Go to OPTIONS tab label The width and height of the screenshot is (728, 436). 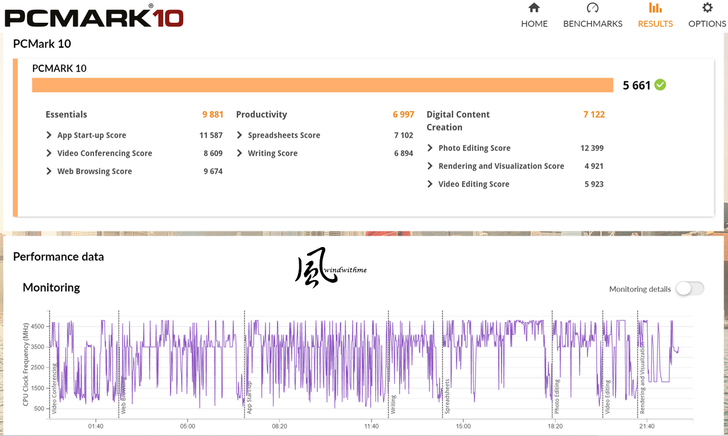[x=707, y=24]
